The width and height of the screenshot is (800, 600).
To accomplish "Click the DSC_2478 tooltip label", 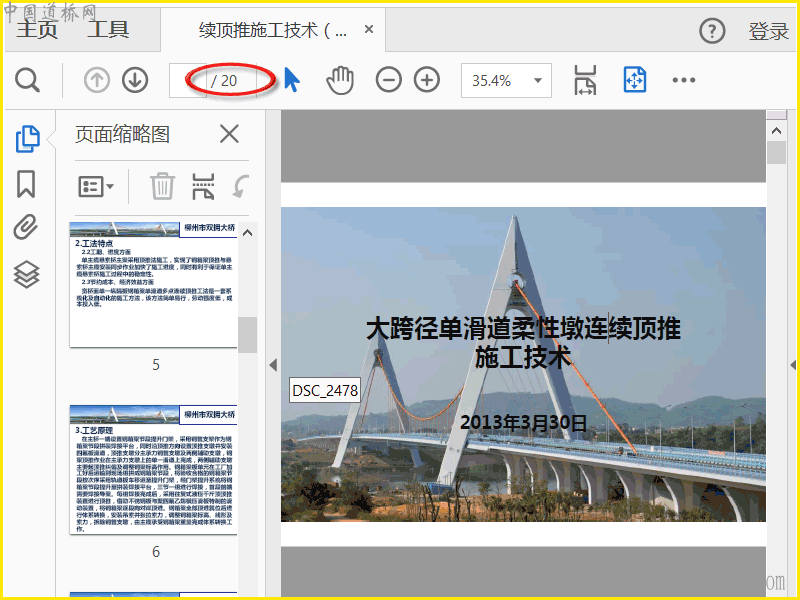I will coord(325,390).
